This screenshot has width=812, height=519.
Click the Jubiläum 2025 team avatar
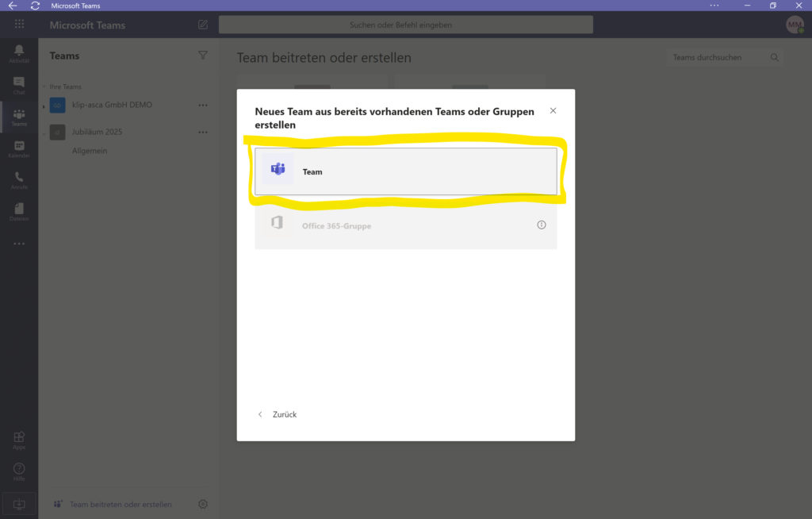pos(57,133)
